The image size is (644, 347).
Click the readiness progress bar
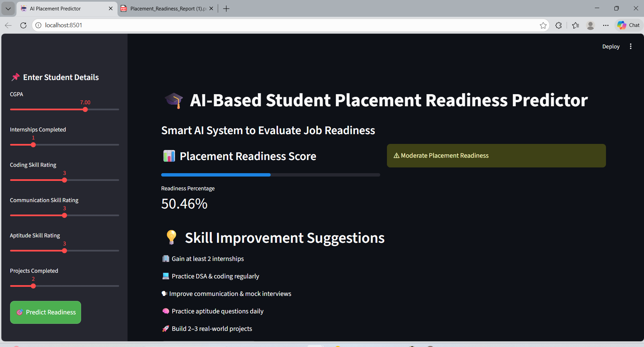pyautogui.click(x=271, y=175)
